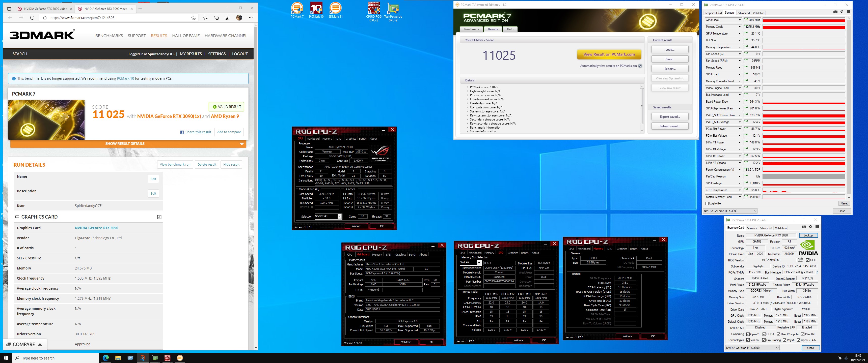Viewport: 868px width, 363px height.
Task: Open the Board Power Draw sensor dropdown arrow
Action: pos(740,101)
